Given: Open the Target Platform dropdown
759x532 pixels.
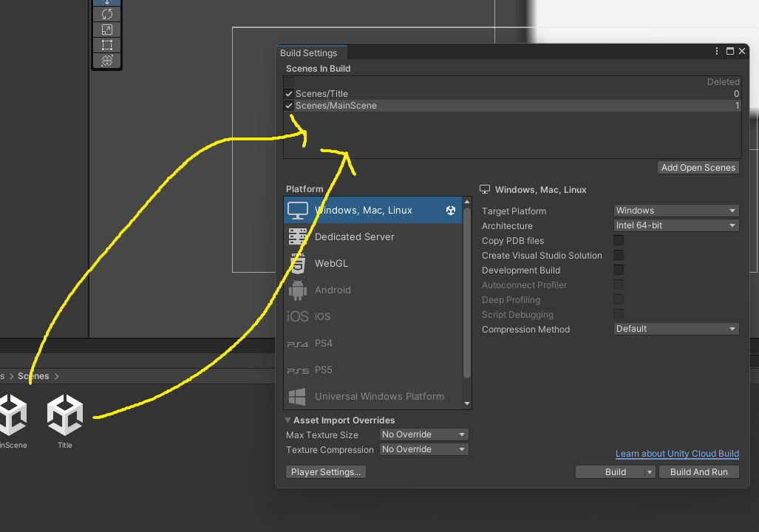Looking at the screenshot, I should point(676,211).
